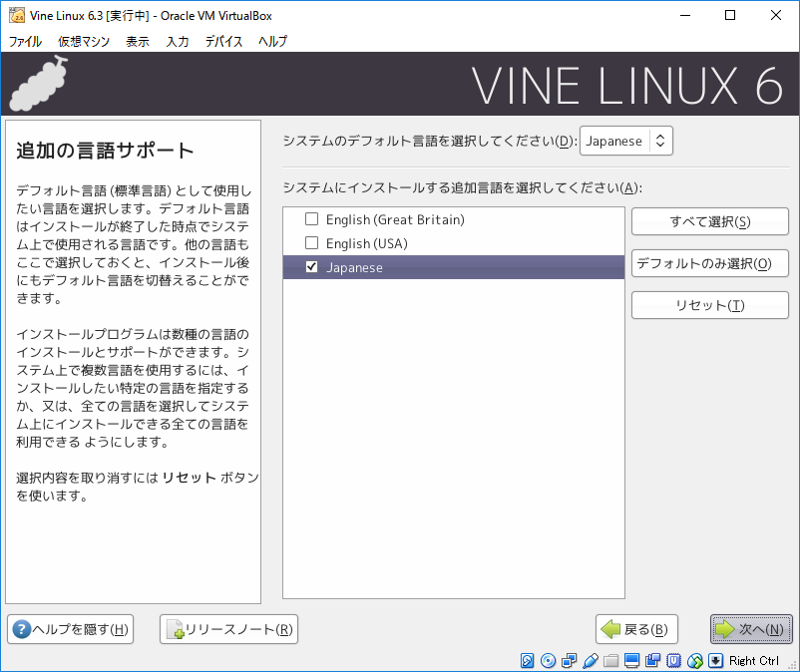The width and height of the screenshot is (800, 672).
Task: Click the display monitor status icon
Action: [631, 661]
